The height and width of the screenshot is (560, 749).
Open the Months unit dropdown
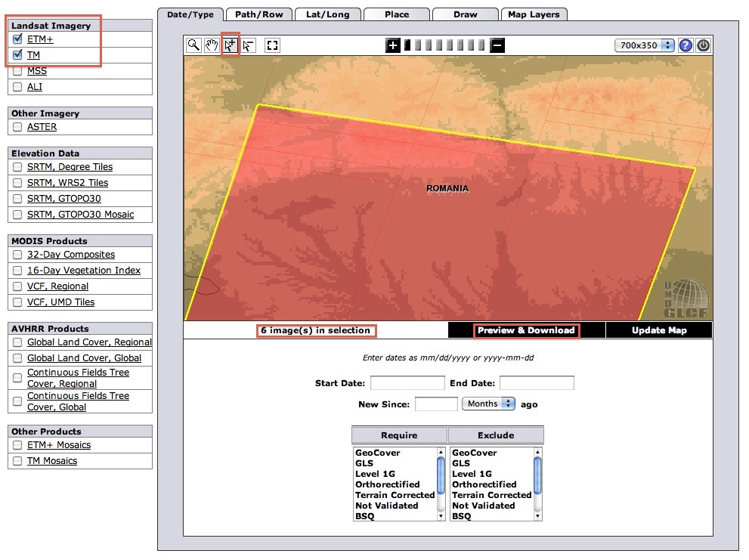[489, 404]
